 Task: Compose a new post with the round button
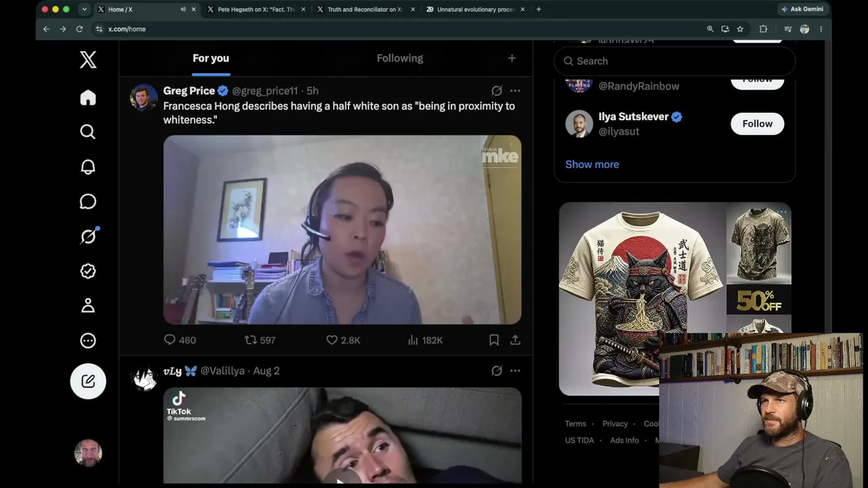coord(88,381)
